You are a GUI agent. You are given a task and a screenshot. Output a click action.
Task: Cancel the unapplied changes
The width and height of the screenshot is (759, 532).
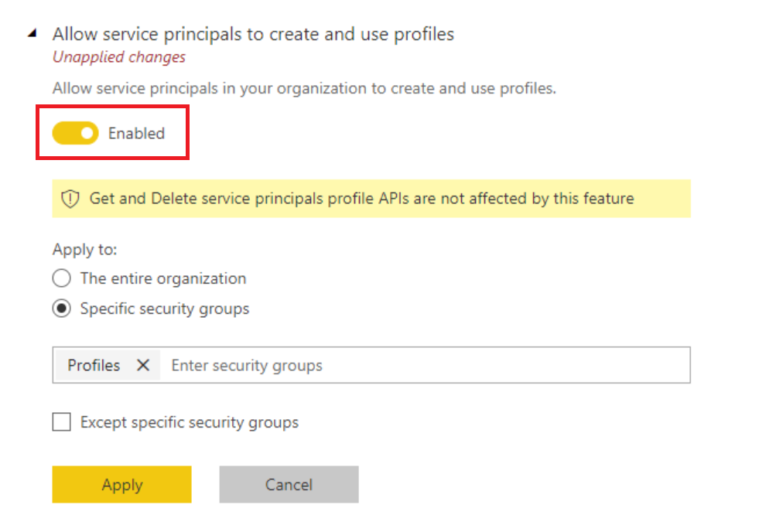tap(289, 485)
